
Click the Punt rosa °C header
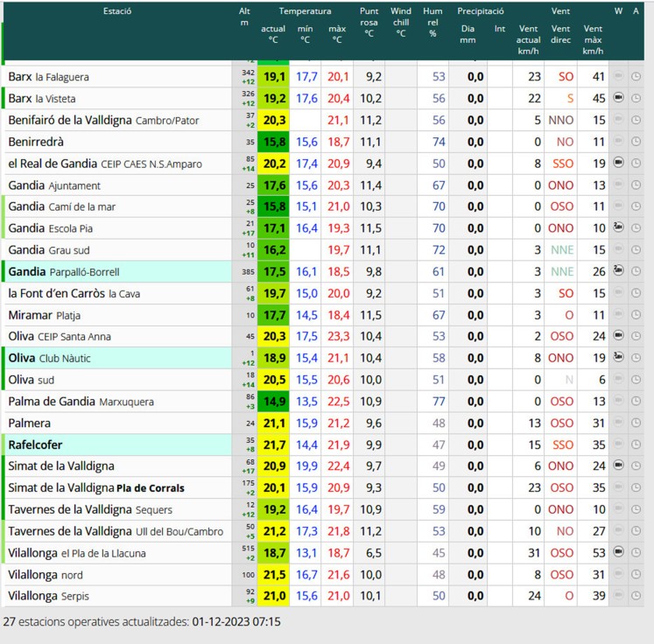click(x=369, y=22)
